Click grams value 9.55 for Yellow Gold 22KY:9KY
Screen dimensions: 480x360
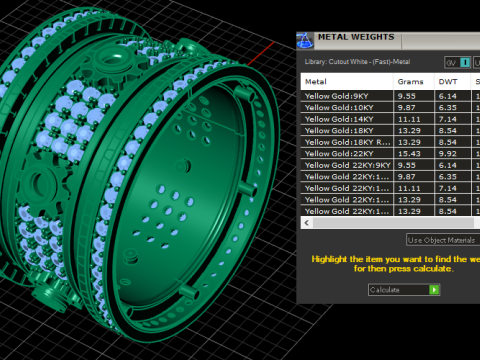coord(406,165)
